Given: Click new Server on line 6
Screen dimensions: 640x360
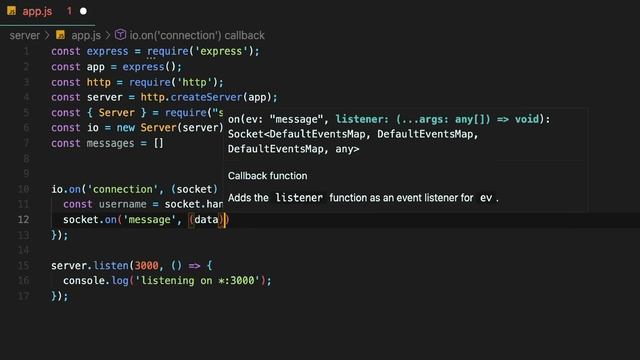Looking at the screenshot, I should (146, 128).
